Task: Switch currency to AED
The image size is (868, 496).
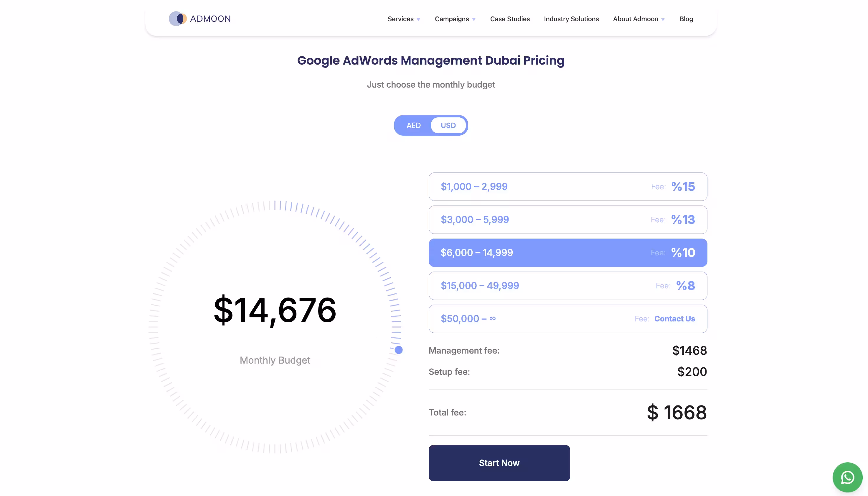Action: 413,125
